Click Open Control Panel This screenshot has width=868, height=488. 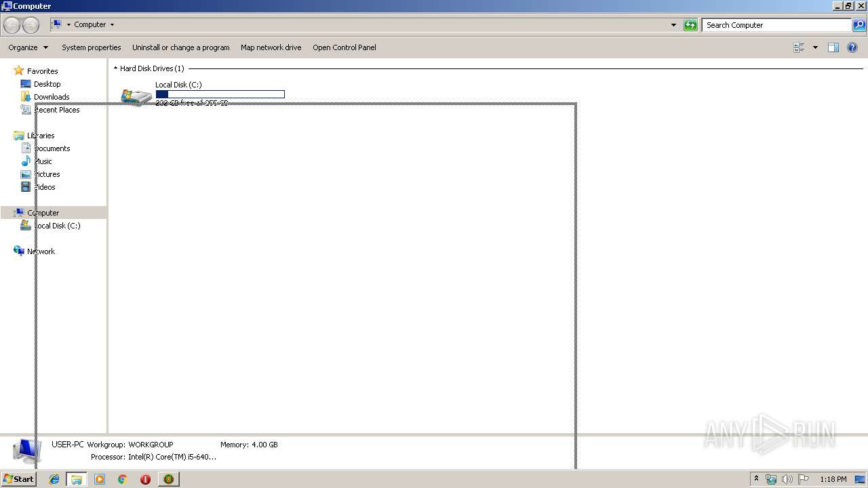point(344,47)
